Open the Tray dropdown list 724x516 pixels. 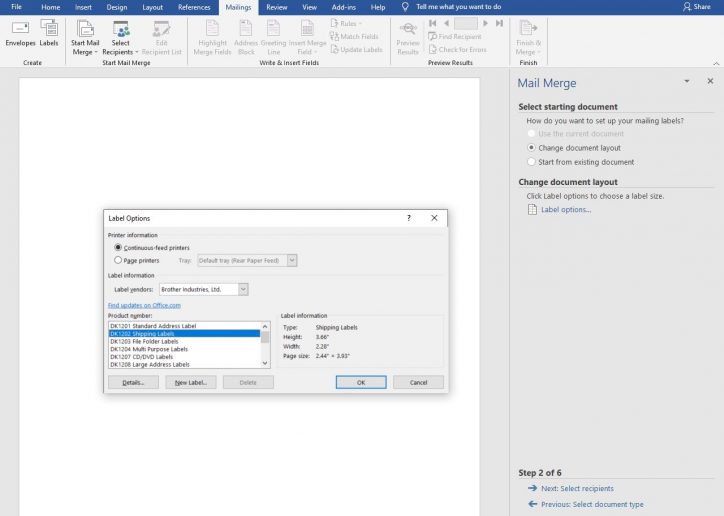292,260
